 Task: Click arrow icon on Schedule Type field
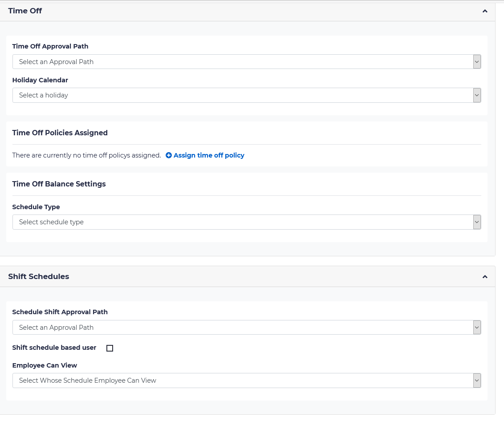coord(477,222)
